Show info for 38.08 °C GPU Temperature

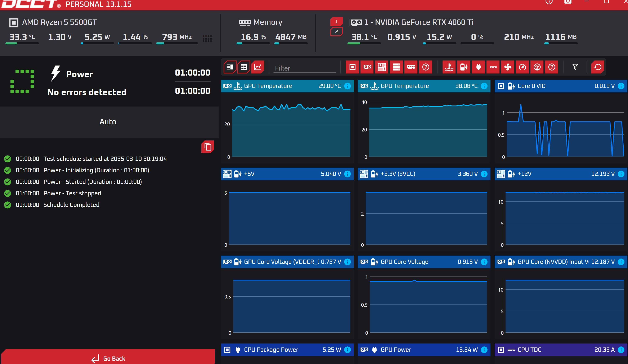(484, 86)
